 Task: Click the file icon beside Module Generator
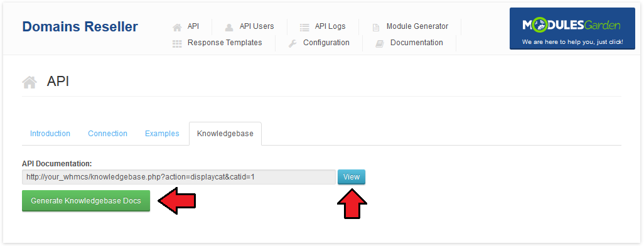(x=376, y=28)
